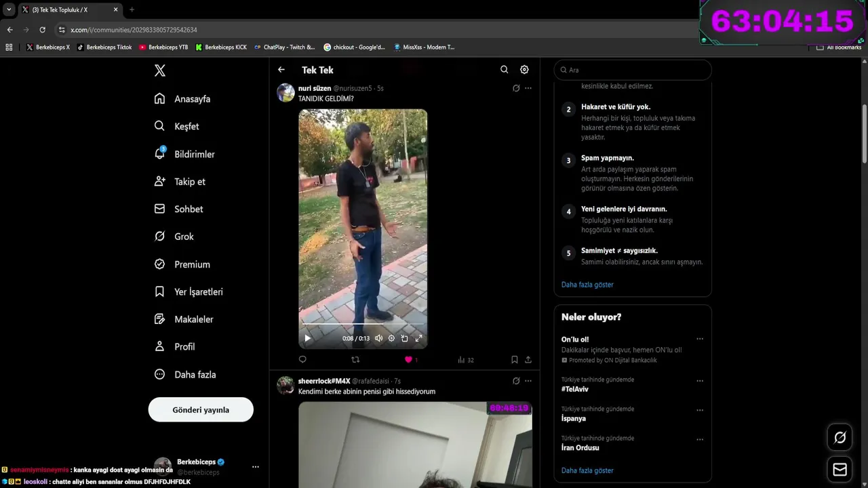This screenshot has height=488, width=868.
Task: Click the address bar URL
Action: pos(134,30)
